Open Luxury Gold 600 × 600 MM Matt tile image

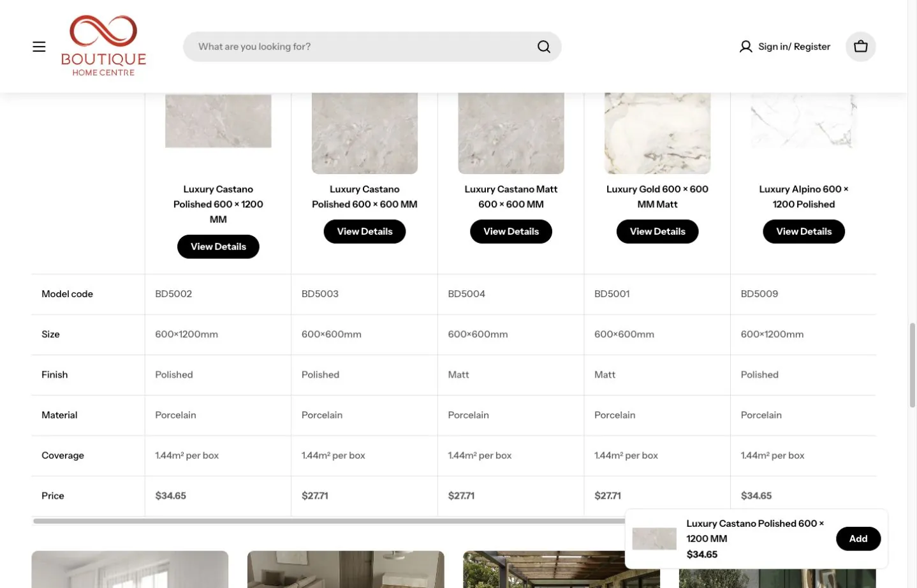click(657, 133)
